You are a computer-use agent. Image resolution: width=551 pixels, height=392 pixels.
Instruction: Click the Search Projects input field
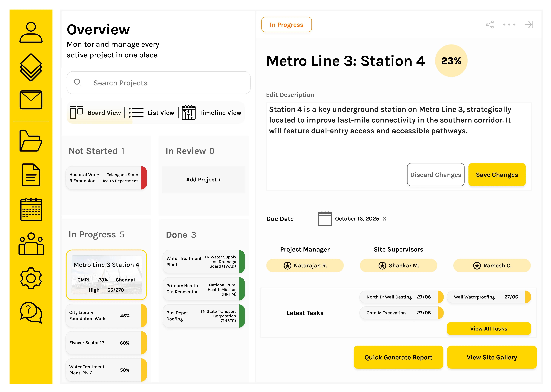159,83
